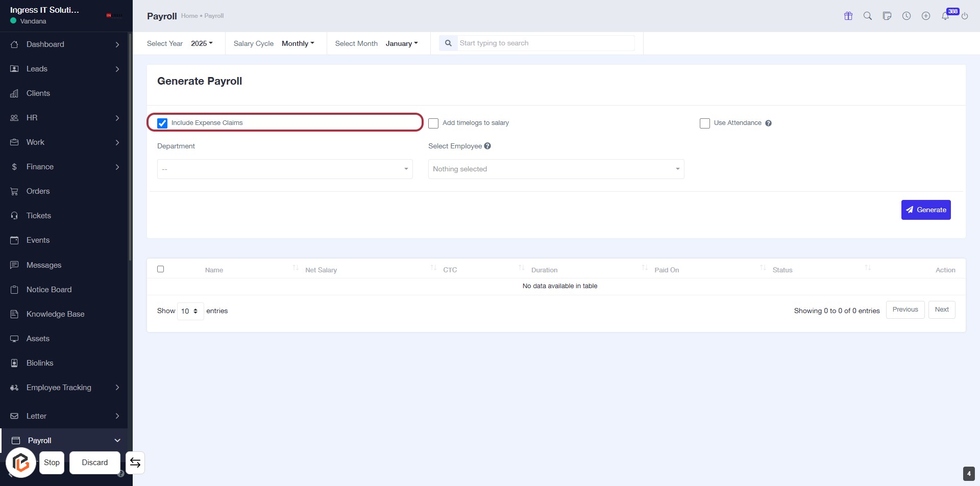Open the sticky notes icon
The height and width of the screenshot is (486, 980).
pos(887,16)
